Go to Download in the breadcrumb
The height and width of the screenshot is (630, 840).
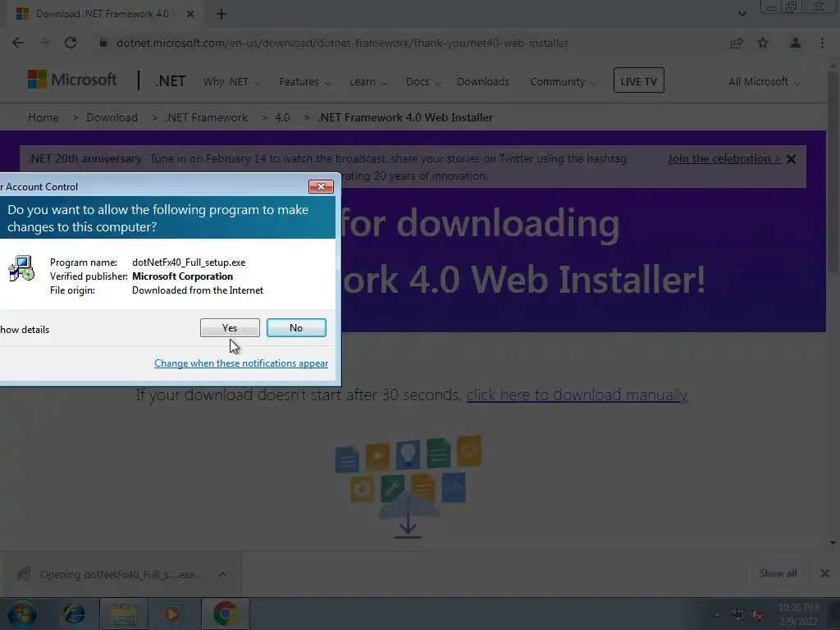pos(112,117)
